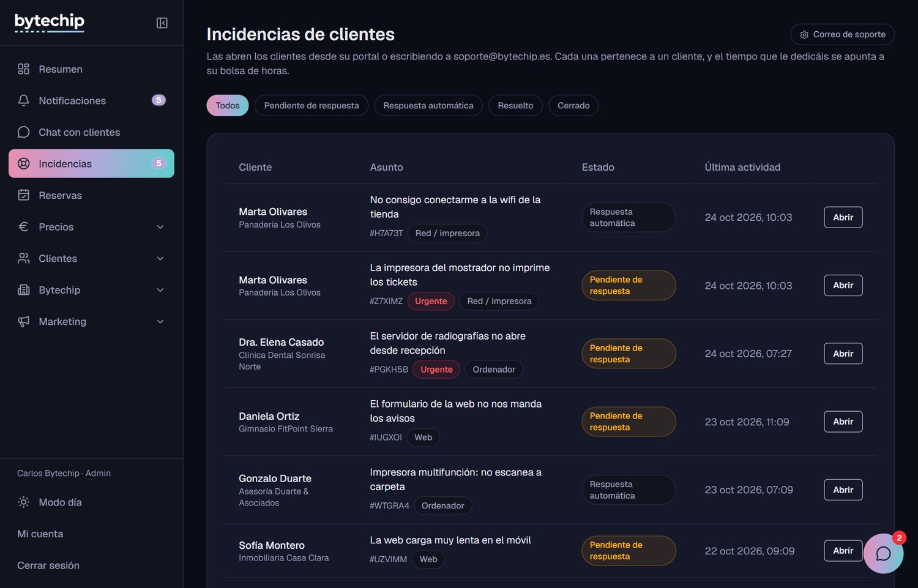Click the Reservas calendar icon
The image size is (918, 588).
coord(24,195)
